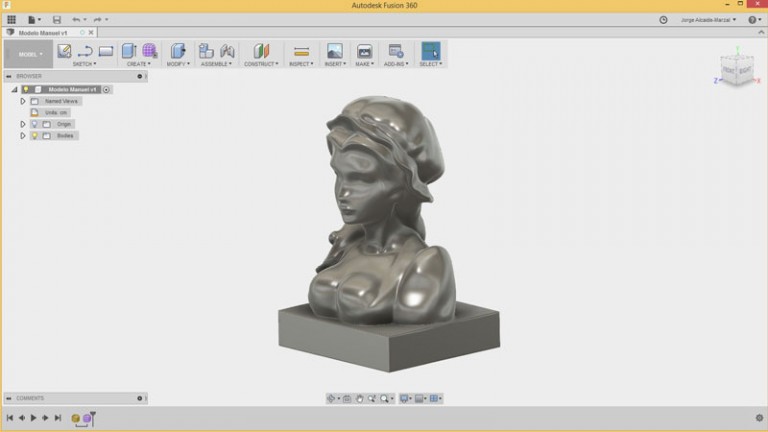Viewport: 768px width, 432px height.
Task: Open the 3D print Make icon
Action: click(x=364, y=51)
